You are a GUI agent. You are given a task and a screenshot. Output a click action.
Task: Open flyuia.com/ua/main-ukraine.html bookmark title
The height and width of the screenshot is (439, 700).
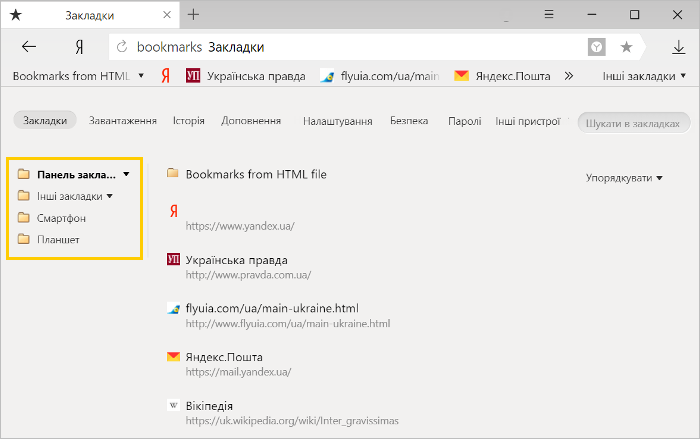click(272, 308)
